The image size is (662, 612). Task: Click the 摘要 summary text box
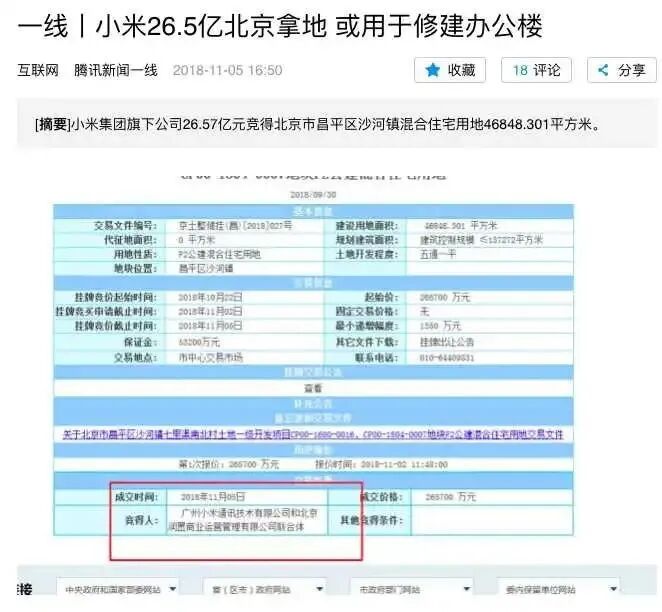point(337,124)
